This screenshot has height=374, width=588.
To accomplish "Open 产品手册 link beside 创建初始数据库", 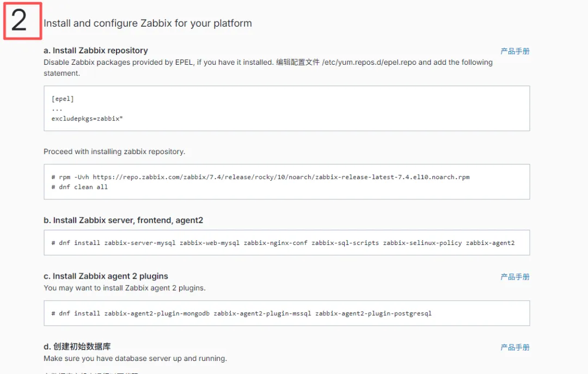I will click(x=515, y=347).
